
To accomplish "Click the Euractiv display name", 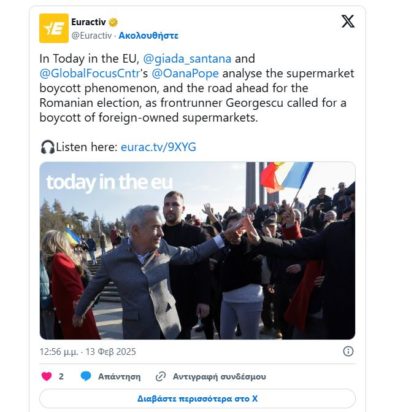I will [88, 22].
